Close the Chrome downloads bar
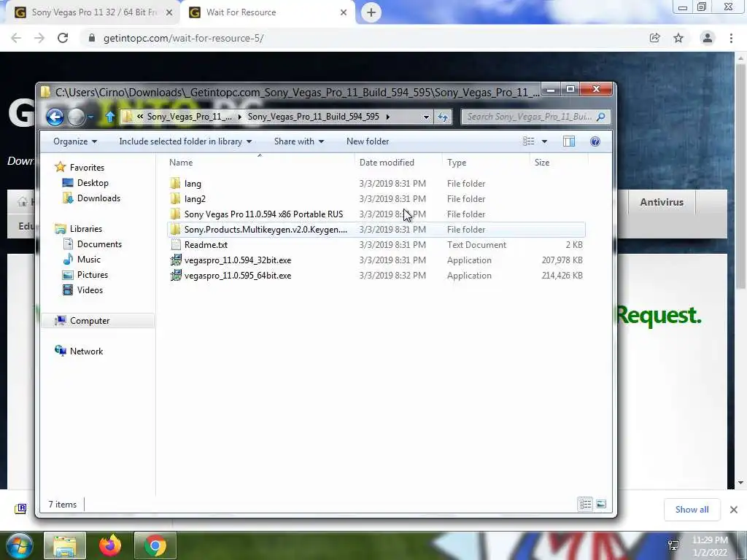Image resolution: width=747 pixels, height=560 pixels. (x=734, y=510)
